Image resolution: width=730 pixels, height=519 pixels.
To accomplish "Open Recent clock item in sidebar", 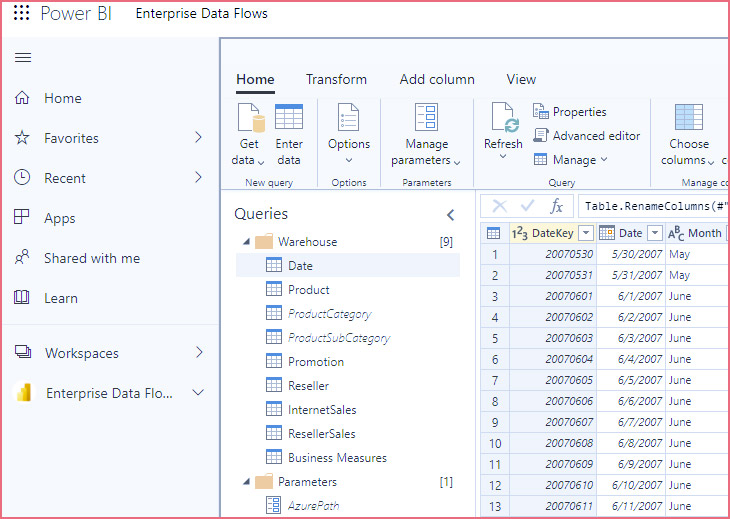I will tap(22, 177).
